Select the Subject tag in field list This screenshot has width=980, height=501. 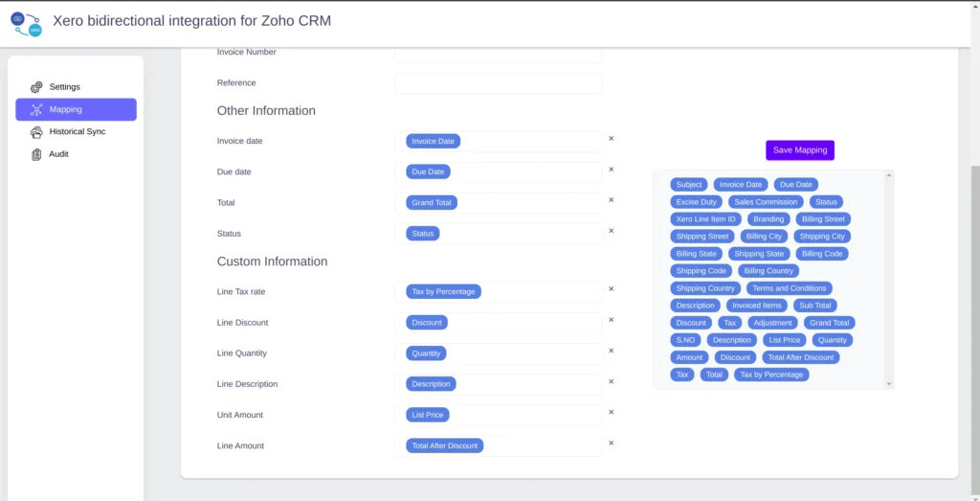click(689, 185)
